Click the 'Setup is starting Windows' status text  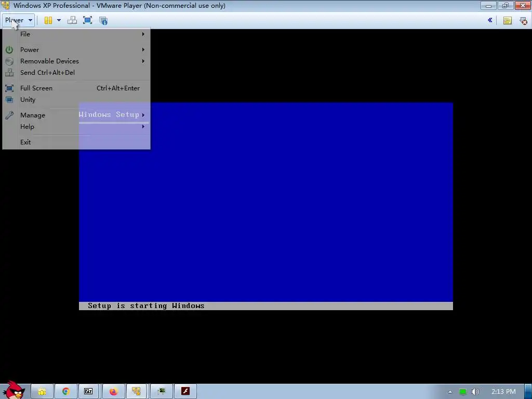146,305
